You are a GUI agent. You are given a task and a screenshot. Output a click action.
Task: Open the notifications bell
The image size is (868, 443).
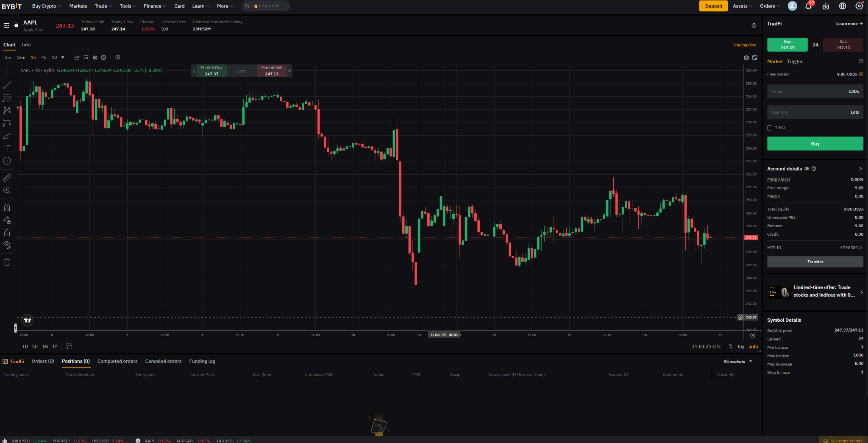808,6
